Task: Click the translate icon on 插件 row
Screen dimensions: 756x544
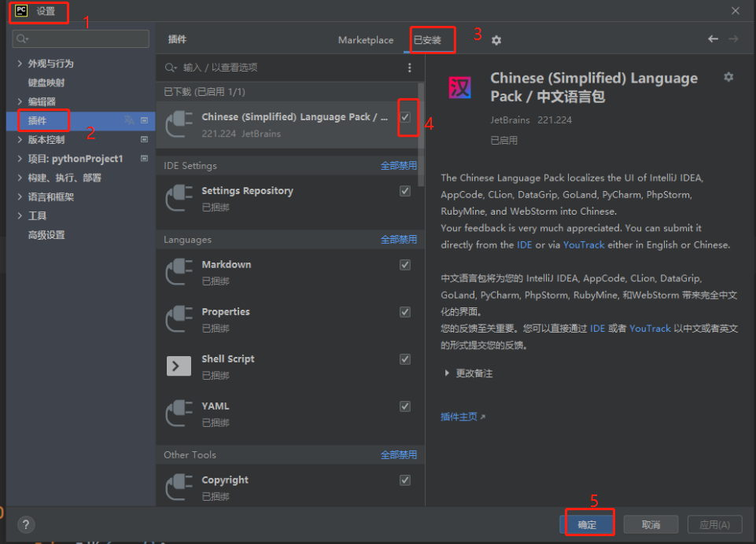Action: (129, 120)
